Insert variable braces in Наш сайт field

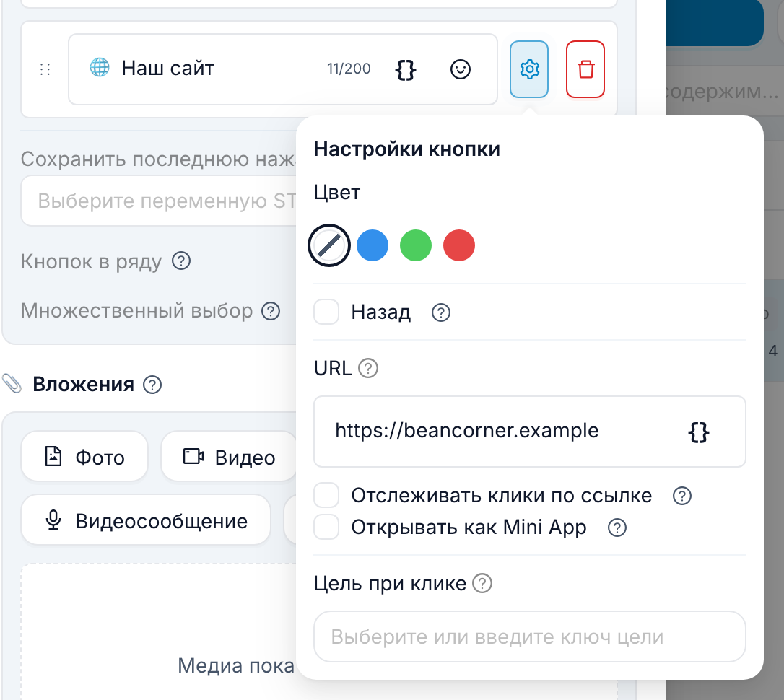pyautogui.click(x=406, y=69)
